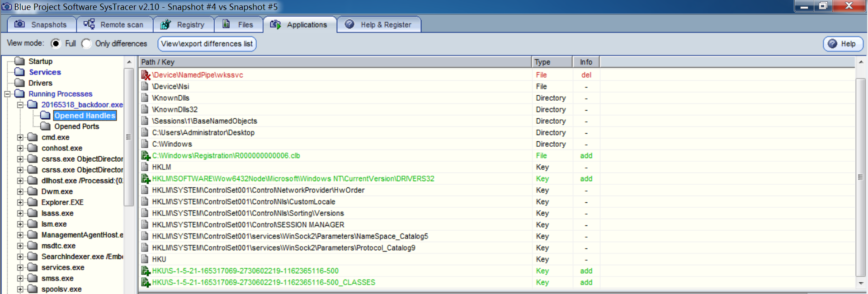Click the folder icon of ManagementAgentHost.exe
Image resolution: width=868 pixels, height=294 pixels.
[32, 234]
